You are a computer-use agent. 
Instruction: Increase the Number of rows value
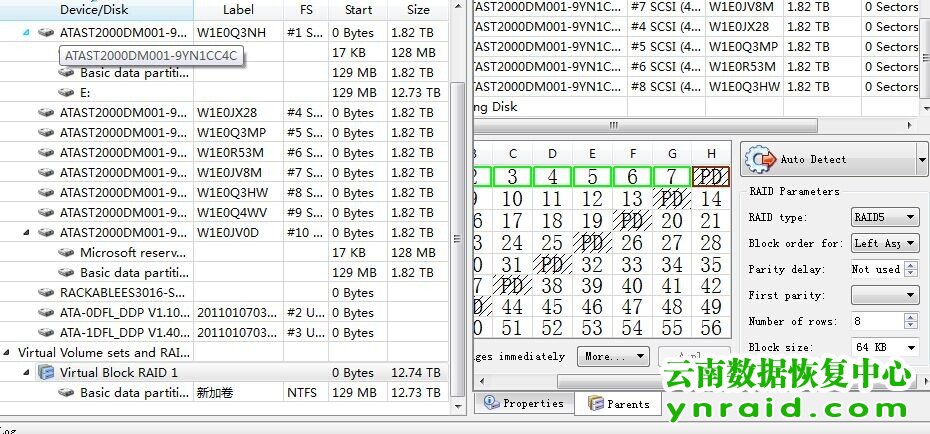(x=910, y=317)
